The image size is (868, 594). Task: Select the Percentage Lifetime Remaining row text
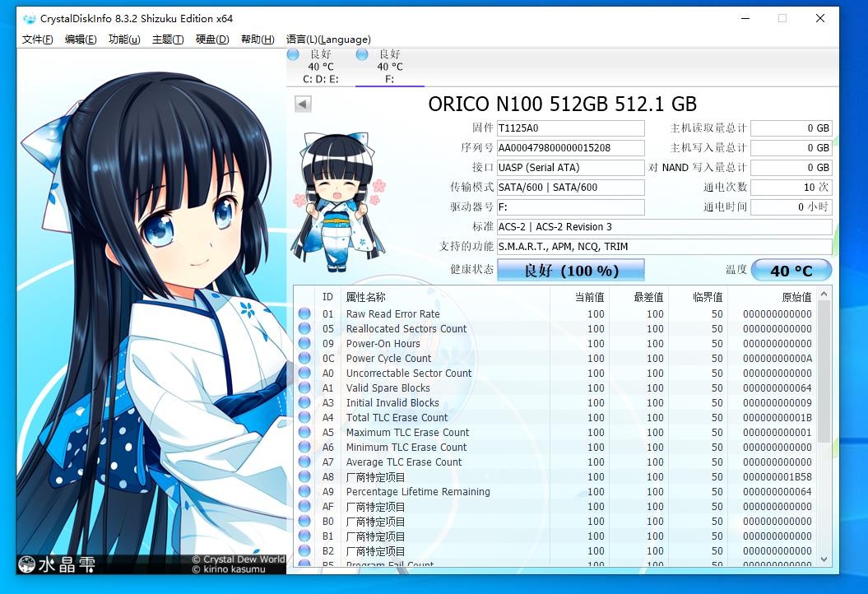tap(418, 492)
